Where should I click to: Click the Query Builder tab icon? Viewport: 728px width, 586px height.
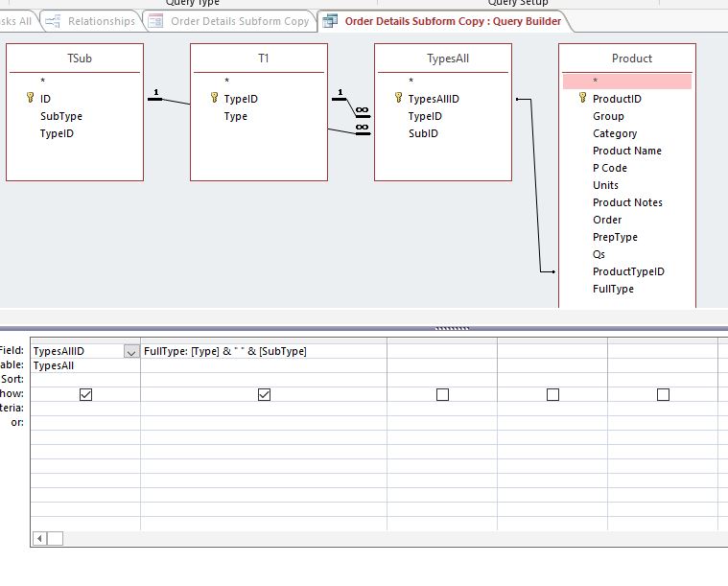[x=330, y=21]
